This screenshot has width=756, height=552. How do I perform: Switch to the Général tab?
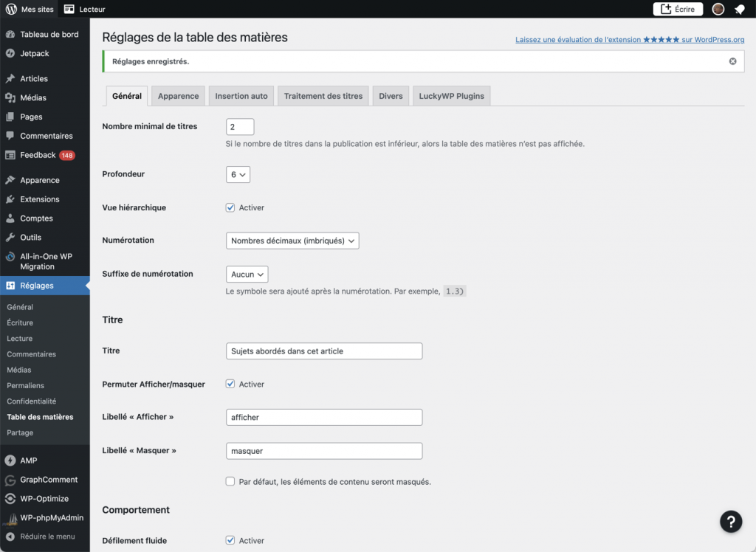click(127, 96)
